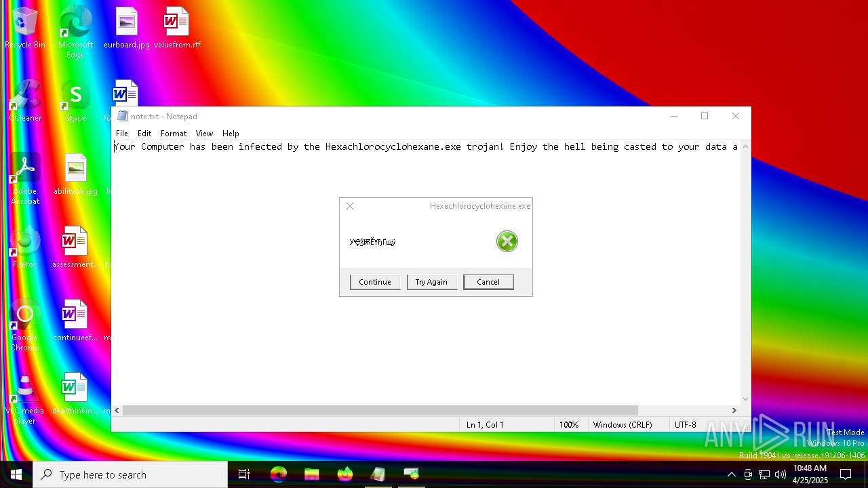This screenshot has height=488, width=868.
Task: Click right arrow of horizontal scrollbar
Action: click(734, 410)
